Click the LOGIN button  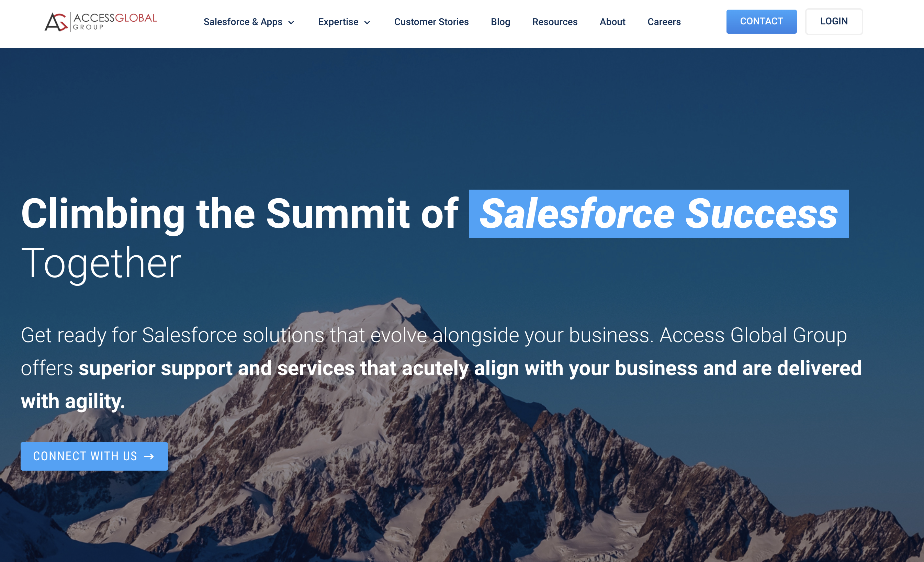[834, 21]
